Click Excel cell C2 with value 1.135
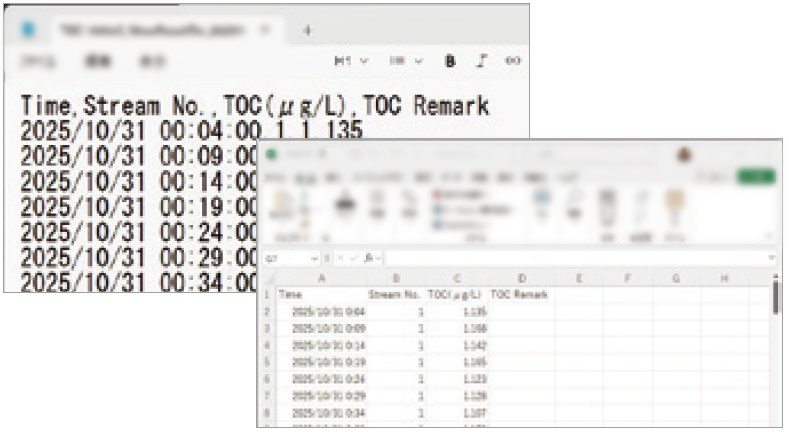789x432 pixels. pos(456,312)
